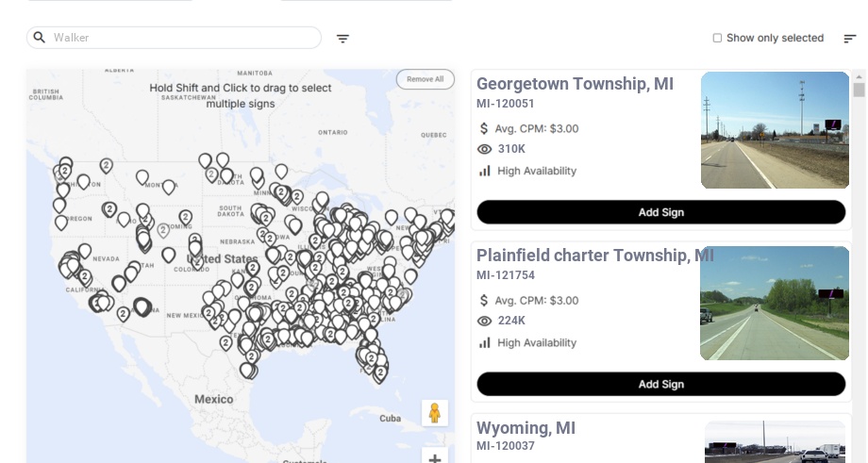Open Georgetown Township, MI listing title
This screenshot has height=463, width=868.
click(575, 84)
